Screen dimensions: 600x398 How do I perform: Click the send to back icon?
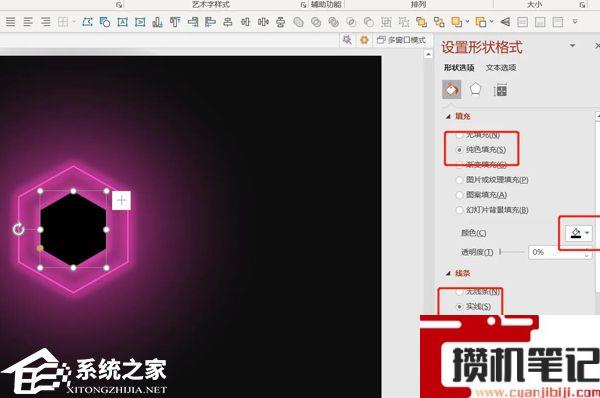click(439, 22)
